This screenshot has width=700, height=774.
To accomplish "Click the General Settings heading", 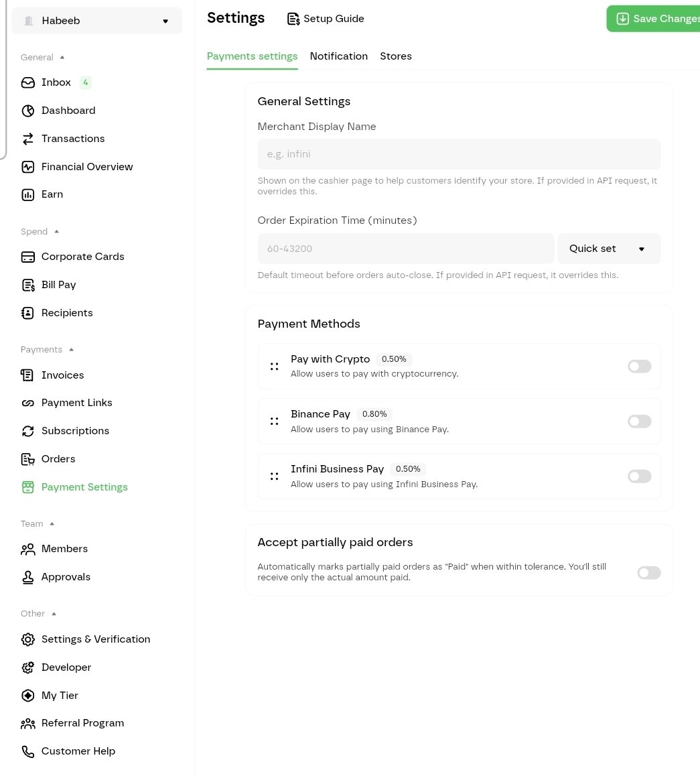I will (x=304, y=101).
